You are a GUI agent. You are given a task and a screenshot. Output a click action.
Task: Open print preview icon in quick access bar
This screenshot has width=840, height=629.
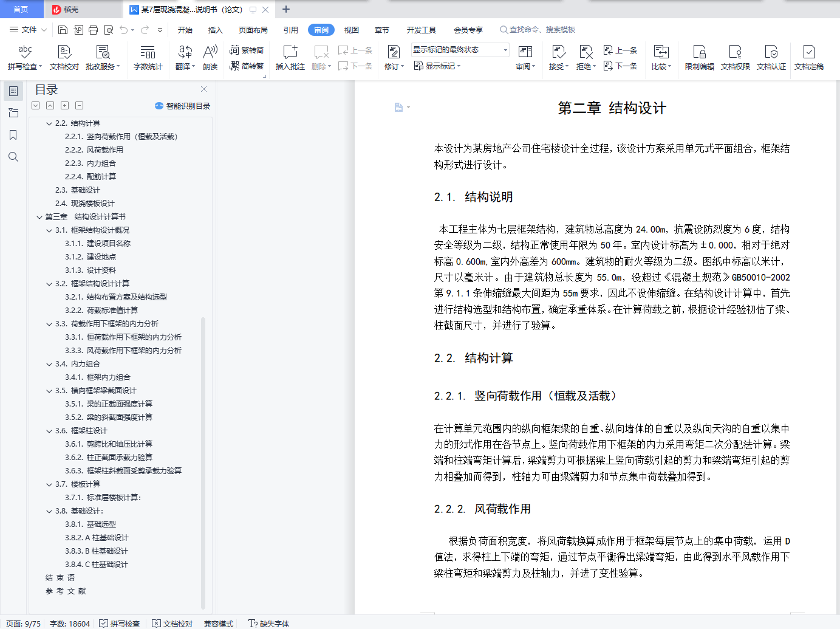click(109, 30)
